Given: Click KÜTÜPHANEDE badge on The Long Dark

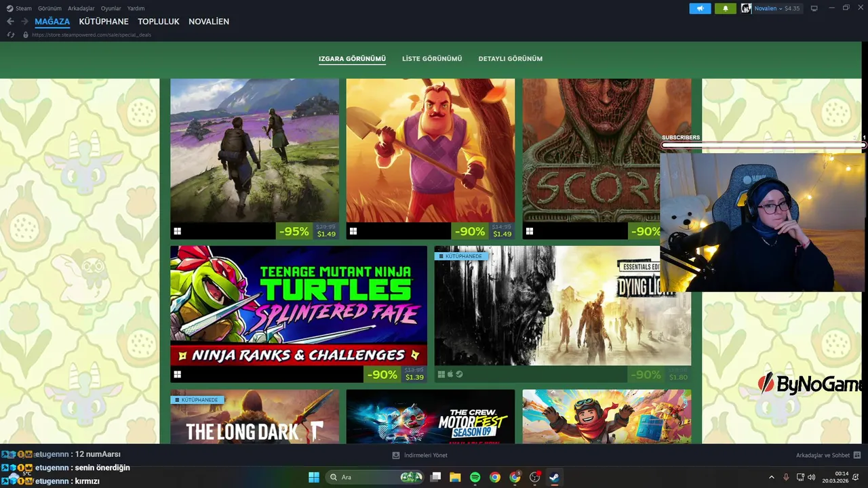Looking at the screenshot, I should tap(197, 400).
